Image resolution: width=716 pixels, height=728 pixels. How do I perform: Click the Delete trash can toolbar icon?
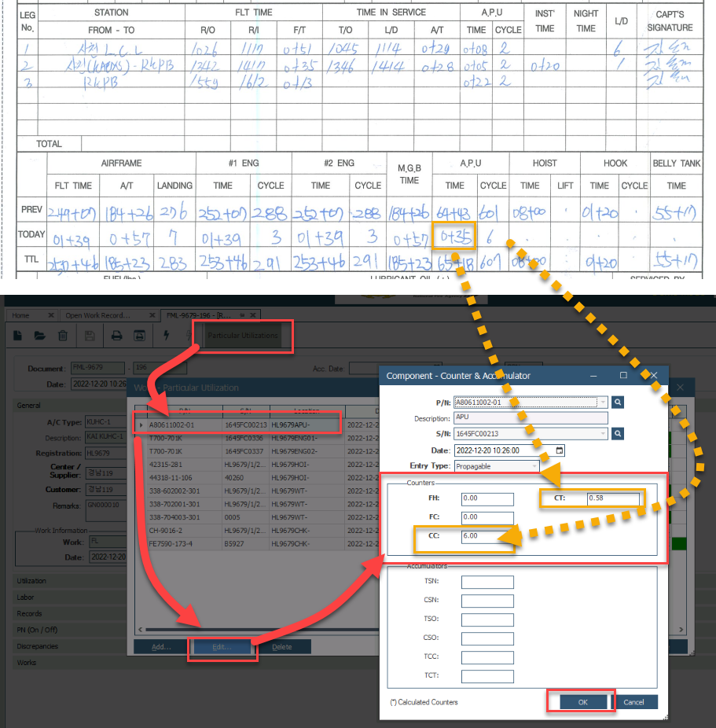(63, 336)
